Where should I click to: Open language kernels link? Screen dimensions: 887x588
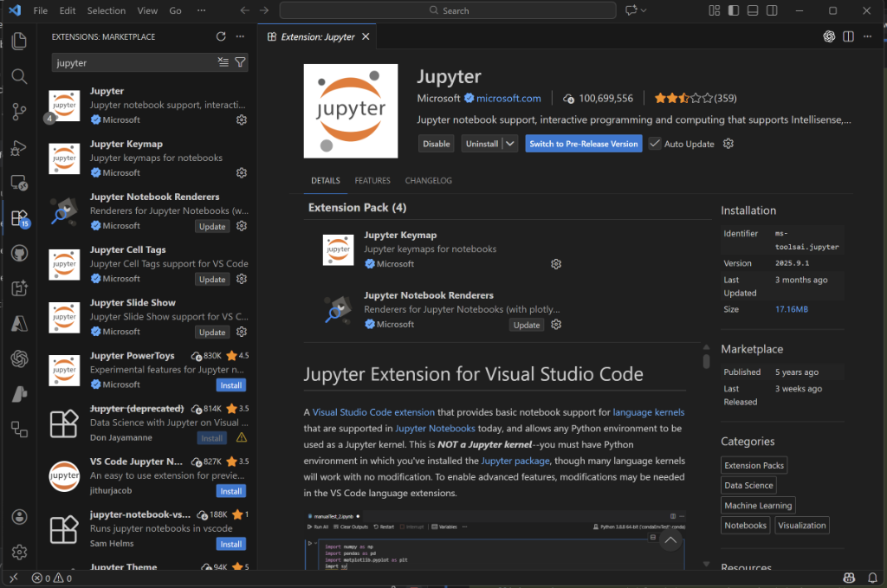coord(648,412)
